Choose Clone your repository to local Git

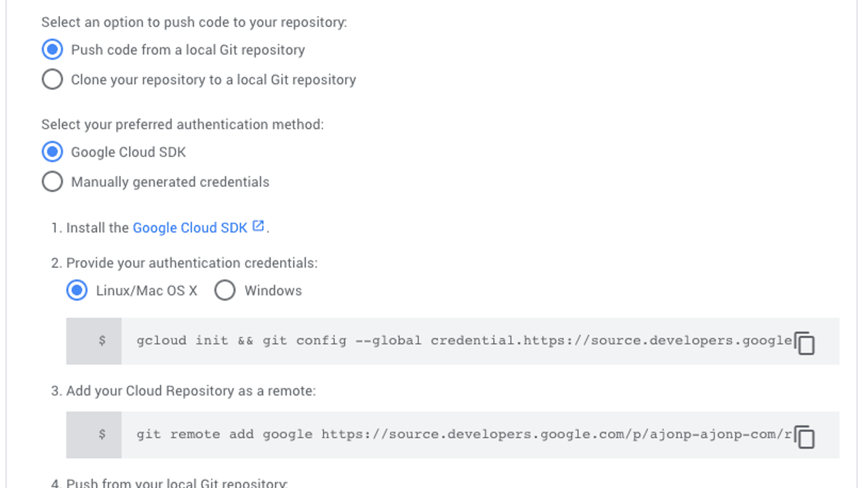[x=52, y=79]
